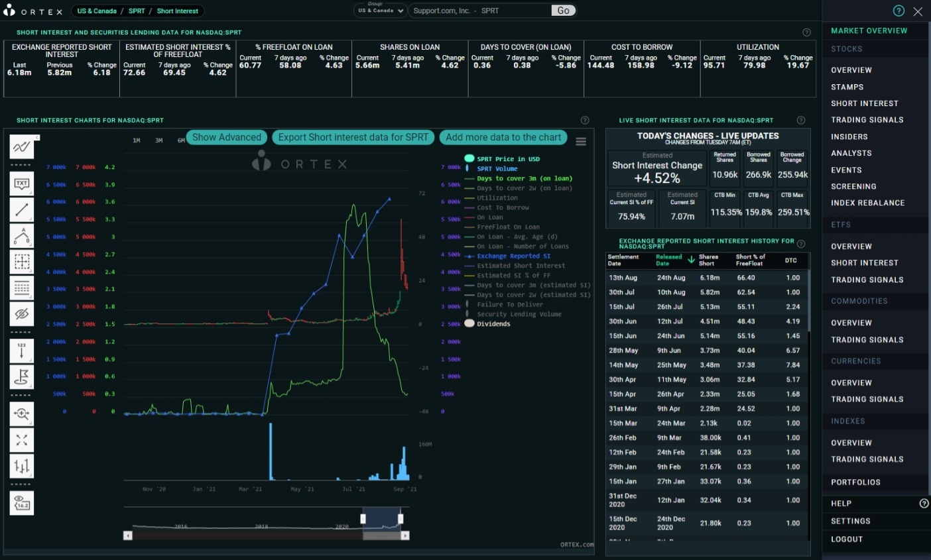The height and width of the screenshot is (560, 931).
Task: Click US & Canada breadcrumb
Action: coord(97,11)
